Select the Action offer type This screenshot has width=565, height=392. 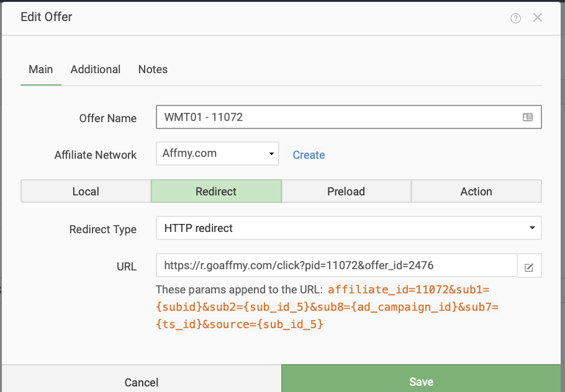pyautogui.click(x=476, y=191)
